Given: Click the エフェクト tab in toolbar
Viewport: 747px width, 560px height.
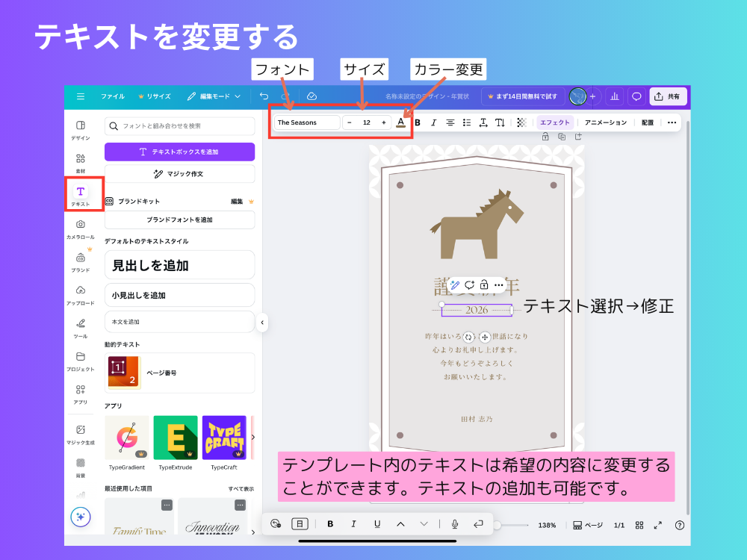Looking at the screenshot, I should 556,122.
